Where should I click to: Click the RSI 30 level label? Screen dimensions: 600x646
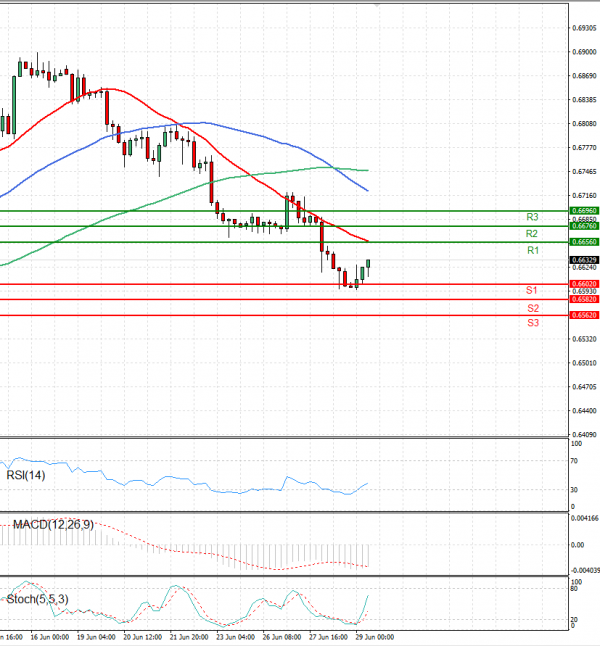coord(574,490)
